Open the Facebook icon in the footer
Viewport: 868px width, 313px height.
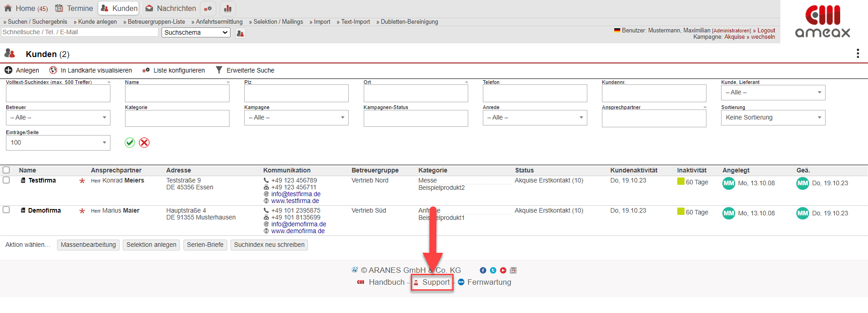pos(483,271)
